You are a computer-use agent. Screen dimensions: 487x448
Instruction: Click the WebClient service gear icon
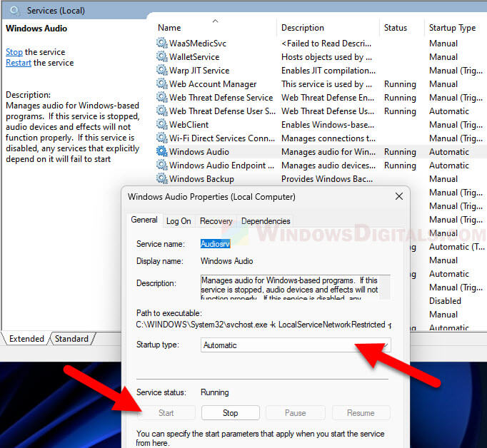tap(162, 124)
